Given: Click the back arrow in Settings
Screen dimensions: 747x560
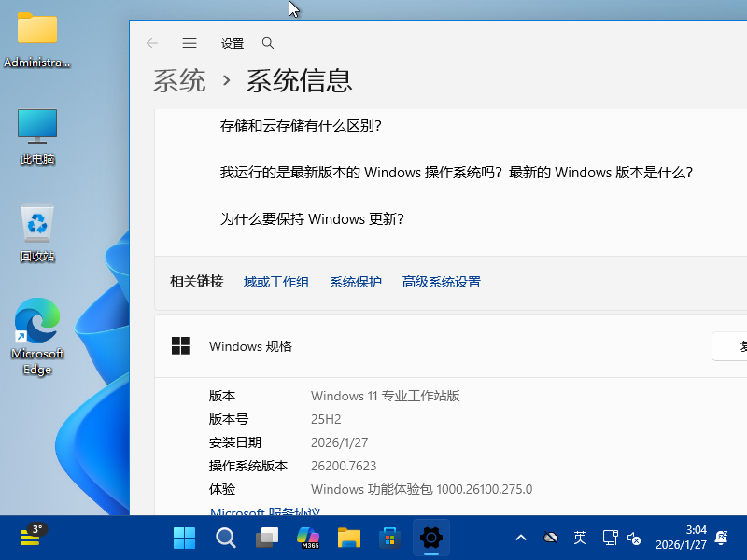Looking at the screenshot, I should (152, 43).
